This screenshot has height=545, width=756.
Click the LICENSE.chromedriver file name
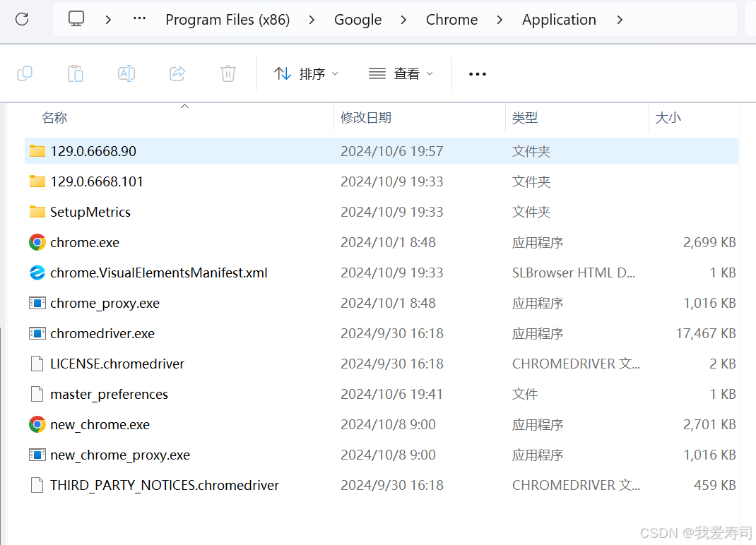coord(117,364)
